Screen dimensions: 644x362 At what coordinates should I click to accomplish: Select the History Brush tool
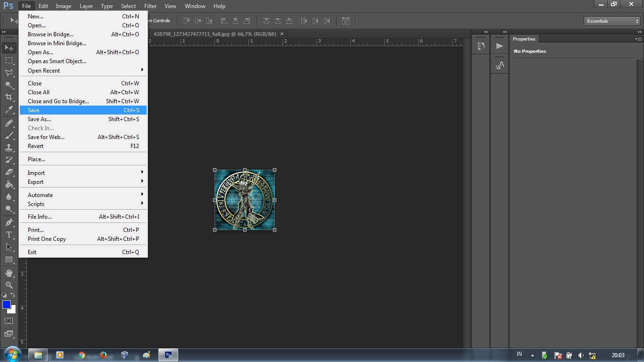(9, 160)
